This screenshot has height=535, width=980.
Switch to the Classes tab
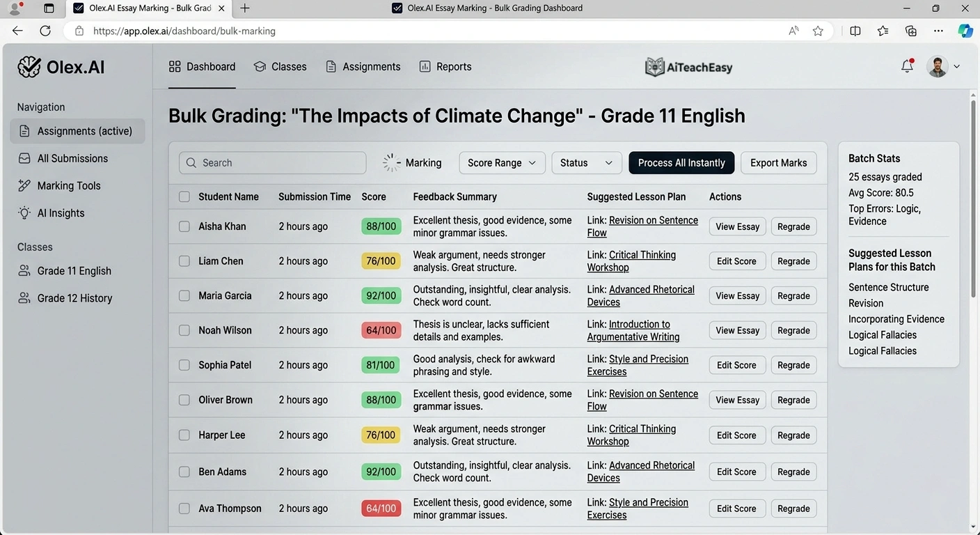[x=280, y=66]
